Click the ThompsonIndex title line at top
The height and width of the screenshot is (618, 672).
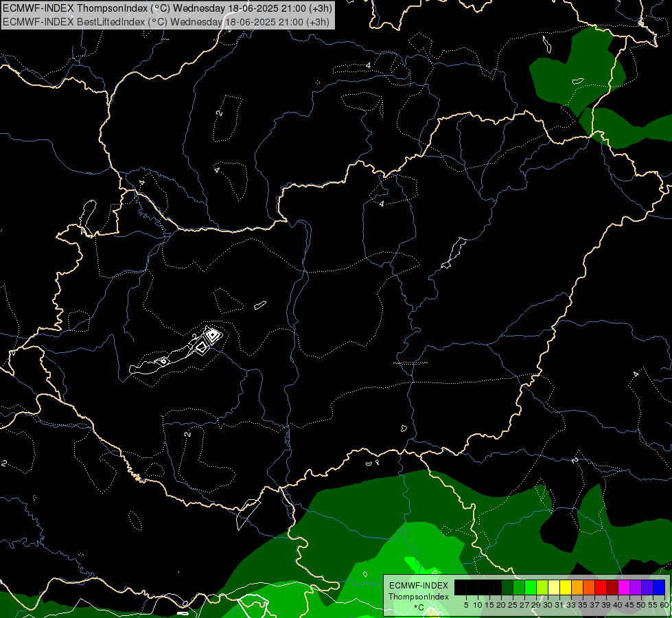tap(167, 8)
